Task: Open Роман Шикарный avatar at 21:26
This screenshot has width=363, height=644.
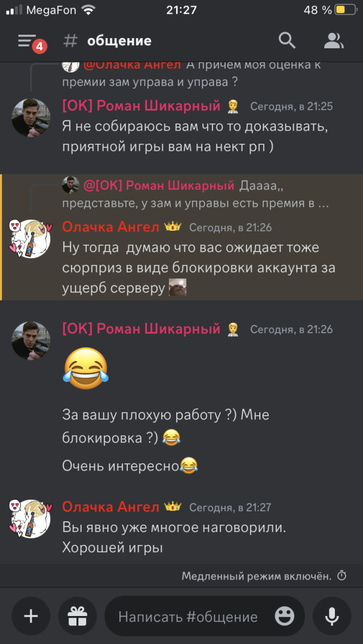Action: pyautogui.click(x=31, y=341)
